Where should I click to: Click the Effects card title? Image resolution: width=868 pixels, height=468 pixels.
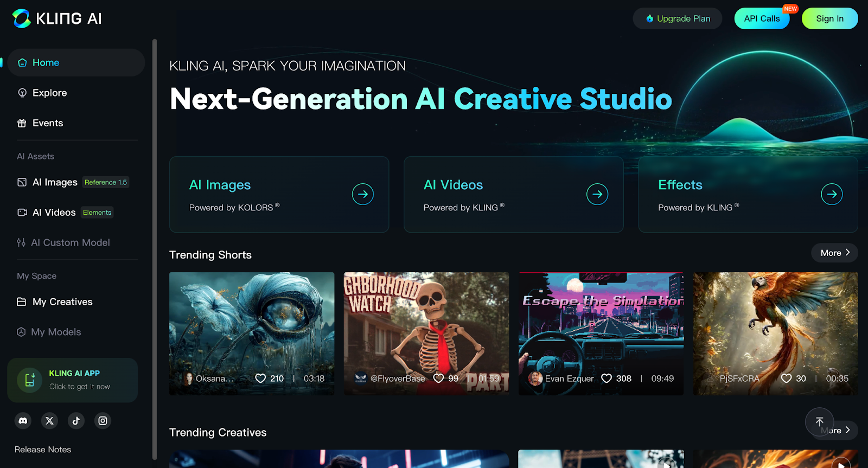point(680,185)
